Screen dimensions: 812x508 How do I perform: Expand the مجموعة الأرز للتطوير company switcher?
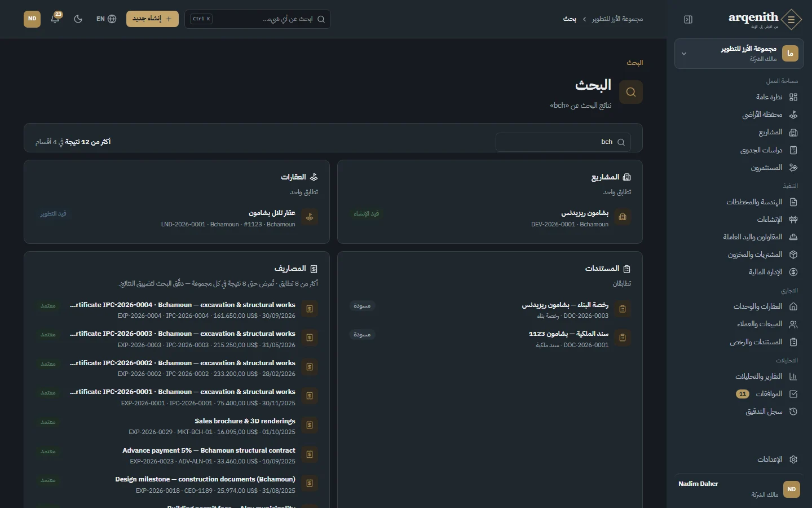point(739,54)
